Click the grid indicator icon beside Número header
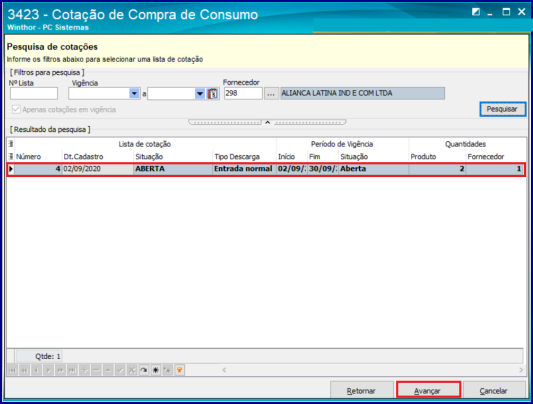The height and width of the screenshot is (404, 533). 11,157
